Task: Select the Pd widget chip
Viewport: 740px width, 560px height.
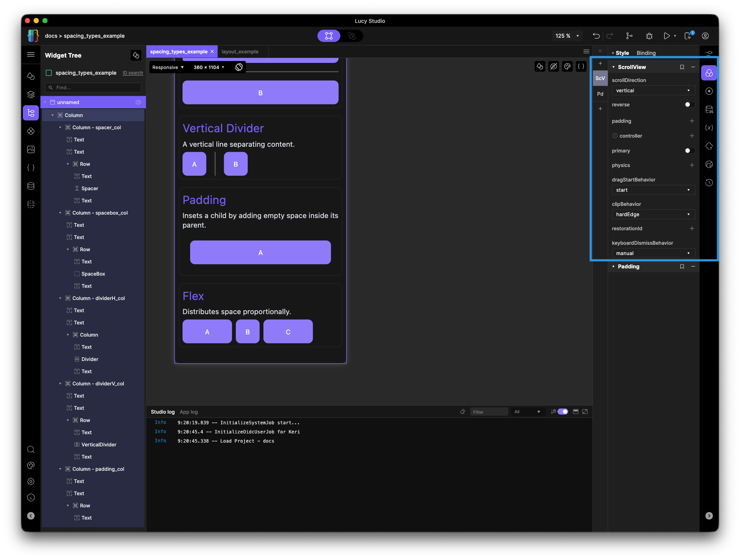Action: click(x=600, y=94)
